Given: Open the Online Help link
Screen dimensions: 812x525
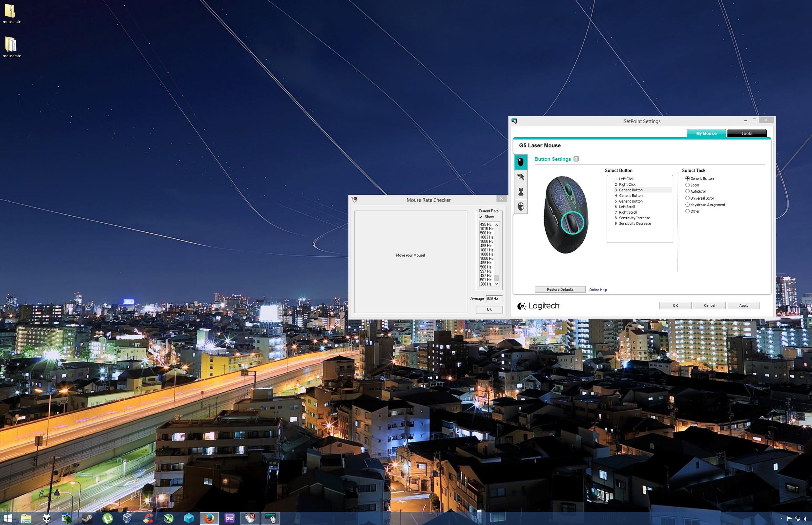Looking at the screenshot, I should point(598,290).
